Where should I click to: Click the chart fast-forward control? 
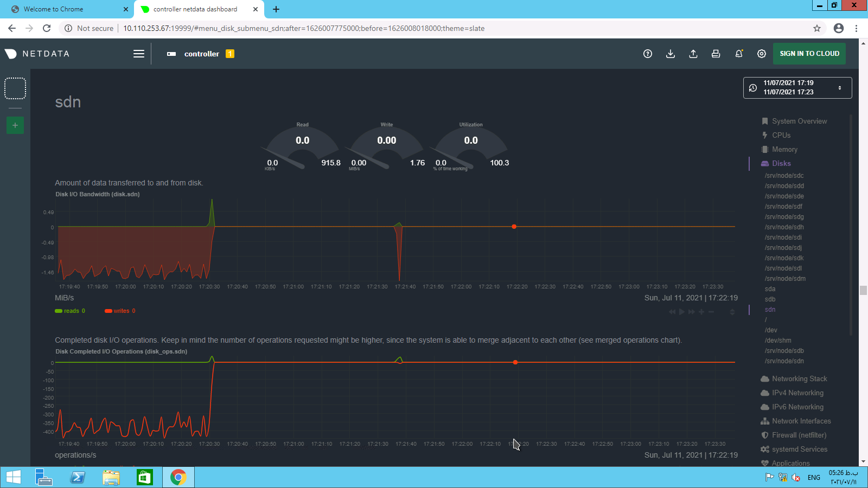[692, 312]
